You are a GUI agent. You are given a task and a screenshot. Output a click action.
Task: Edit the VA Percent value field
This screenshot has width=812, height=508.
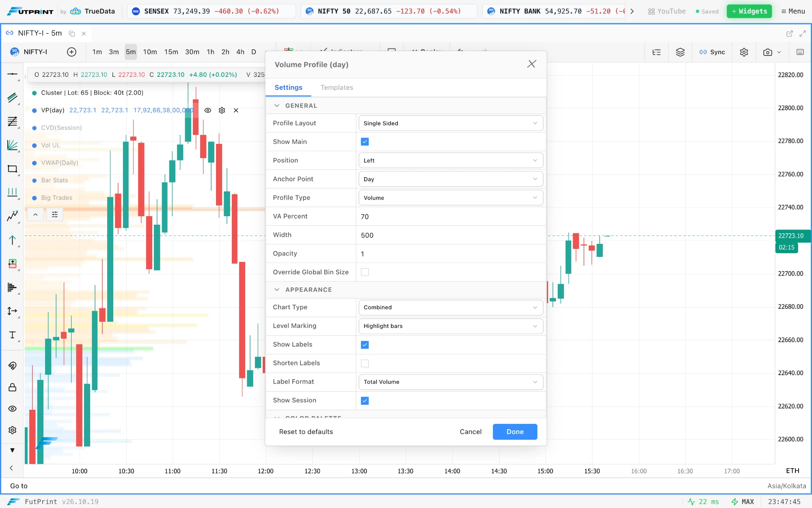click(x=451, y=217)
